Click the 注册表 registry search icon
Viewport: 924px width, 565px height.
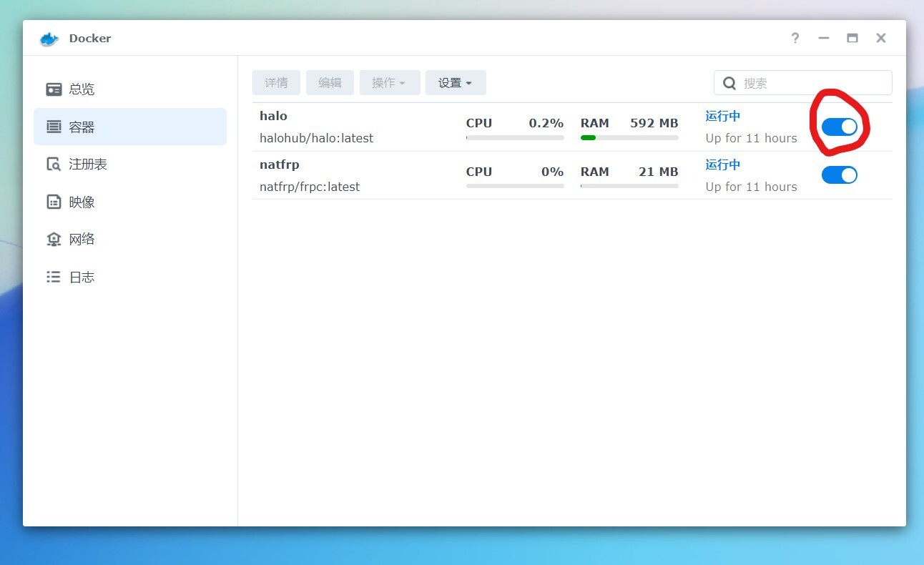(54, 164)
